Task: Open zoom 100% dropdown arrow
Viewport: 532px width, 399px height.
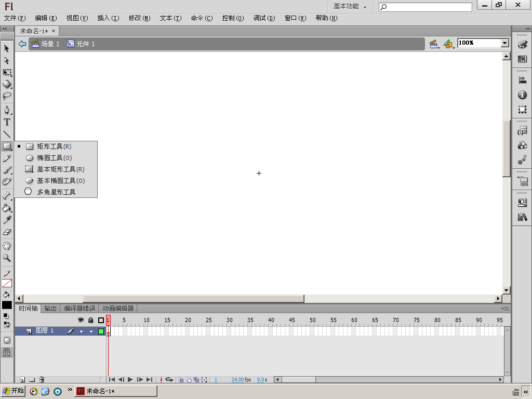Action: point(505,43)
